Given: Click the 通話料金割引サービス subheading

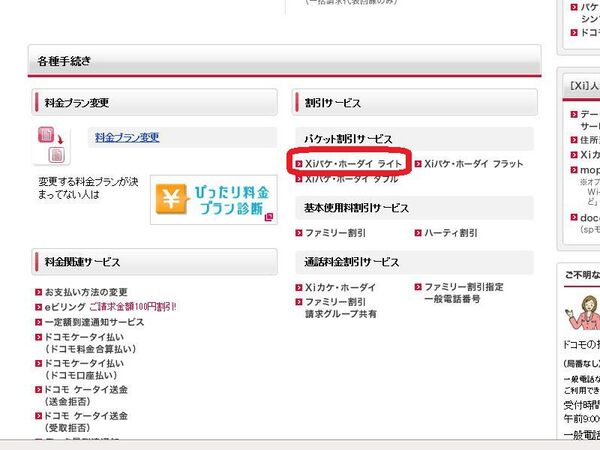Looking at the screenshot, I should (x=415, y=262).
